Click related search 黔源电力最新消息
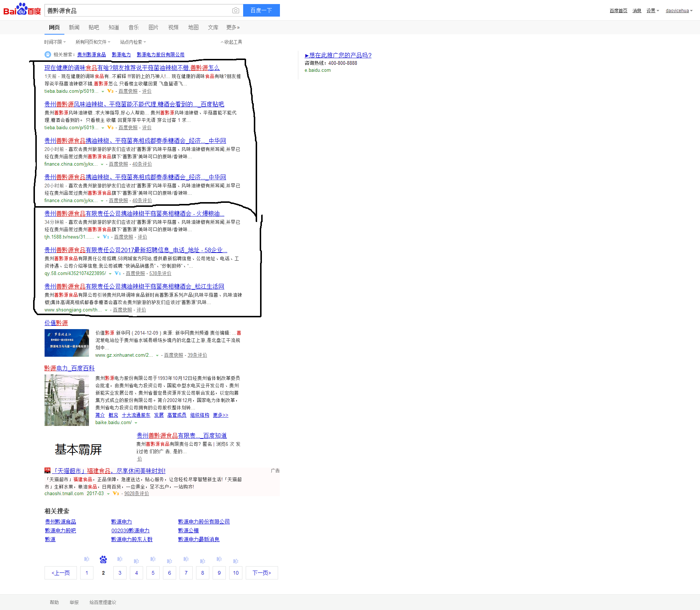The image size is (700, 610). pyautogui.click(x=199, y=539)
